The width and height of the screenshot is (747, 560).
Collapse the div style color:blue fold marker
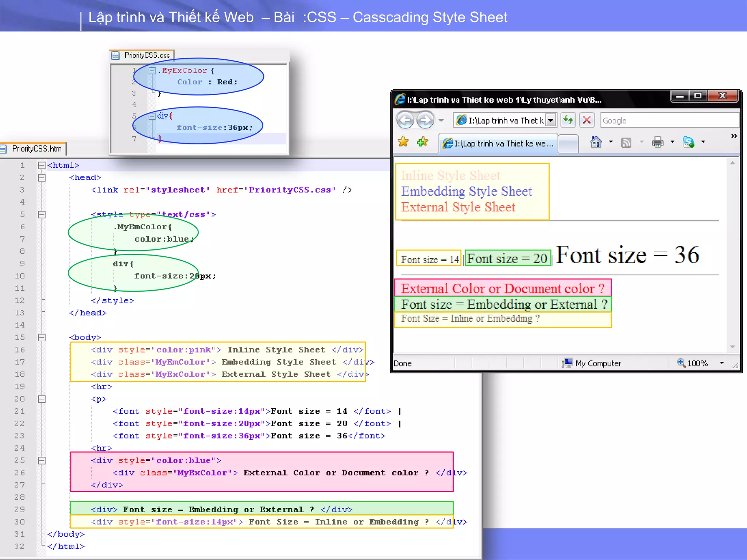(x=42, y=460)
